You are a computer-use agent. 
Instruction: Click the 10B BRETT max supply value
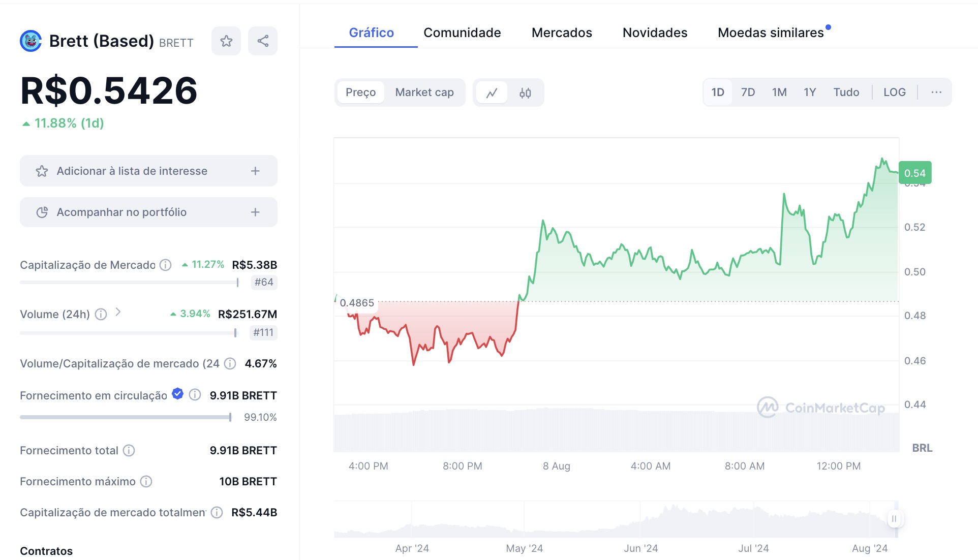point(248,481)
